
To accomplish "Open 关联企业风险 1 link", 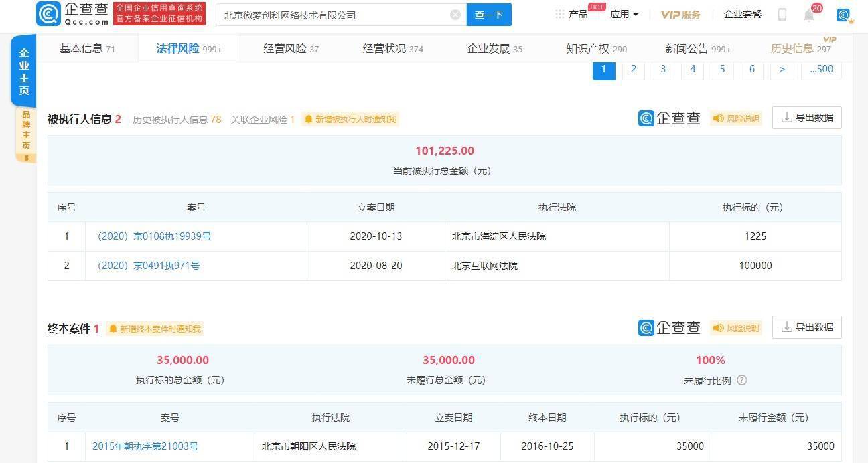I will tap(263, 120).
